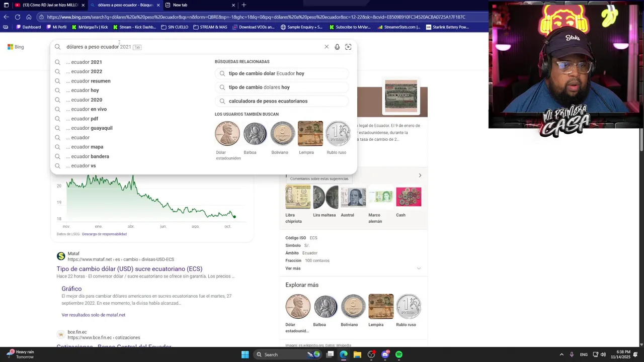The width and height of the screenshot is (644, 362).
Task: Reload the page with refresh icon
Action: [18, 17]
